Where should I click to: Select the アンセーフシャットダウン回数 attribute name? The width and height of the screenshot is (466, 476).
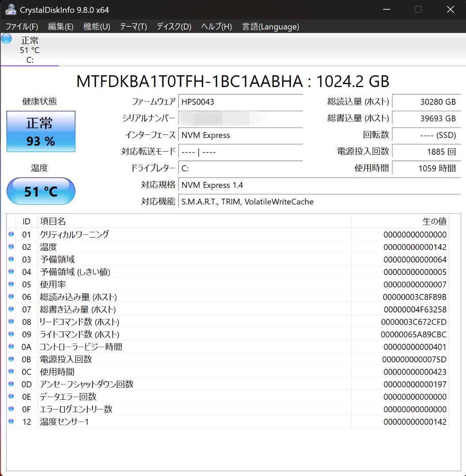coord(86,384)
